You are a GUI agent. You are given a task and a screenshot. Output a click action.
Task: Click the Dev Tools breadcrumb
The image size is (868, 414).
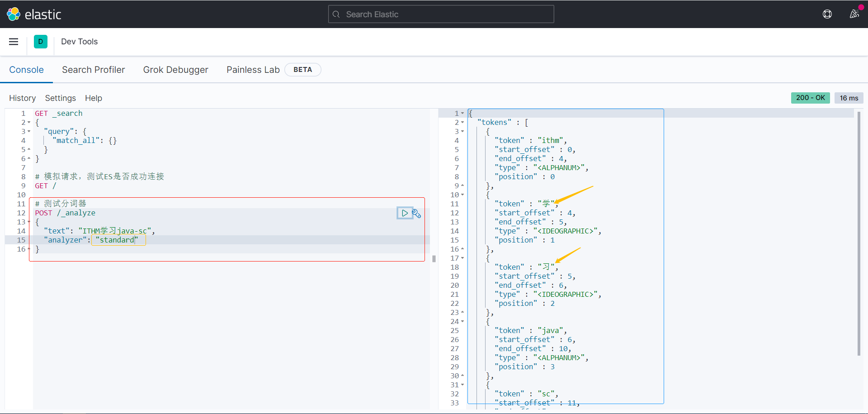(x=80, y=42)
